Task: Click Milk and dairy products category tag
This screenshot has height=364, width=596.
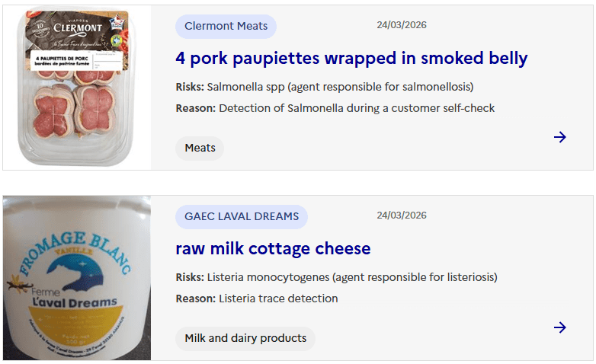Action: click(x=245, y=338)
